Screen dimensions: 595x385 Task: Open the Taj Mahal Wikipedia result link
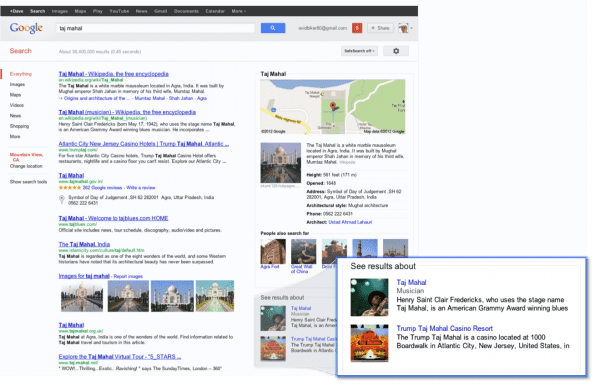(x=113, y=74)
